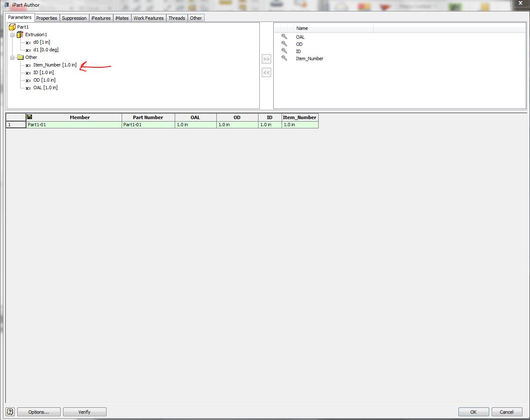Switch to the Properties tab
The image size is (530, 420).
tap(46, 18)
